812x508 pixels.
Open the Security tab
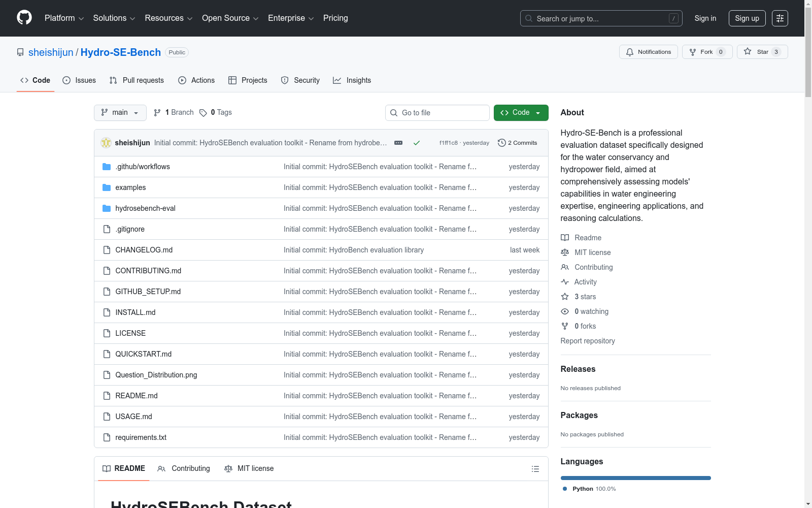point(300,80)
